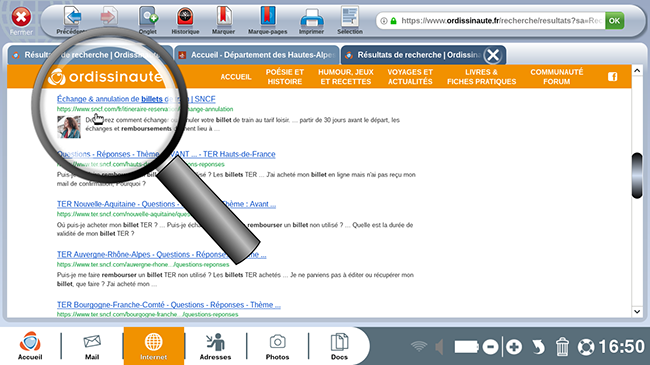Open the ACCUEIL menu item
The image size is (650, 365).
click(236, 77)
